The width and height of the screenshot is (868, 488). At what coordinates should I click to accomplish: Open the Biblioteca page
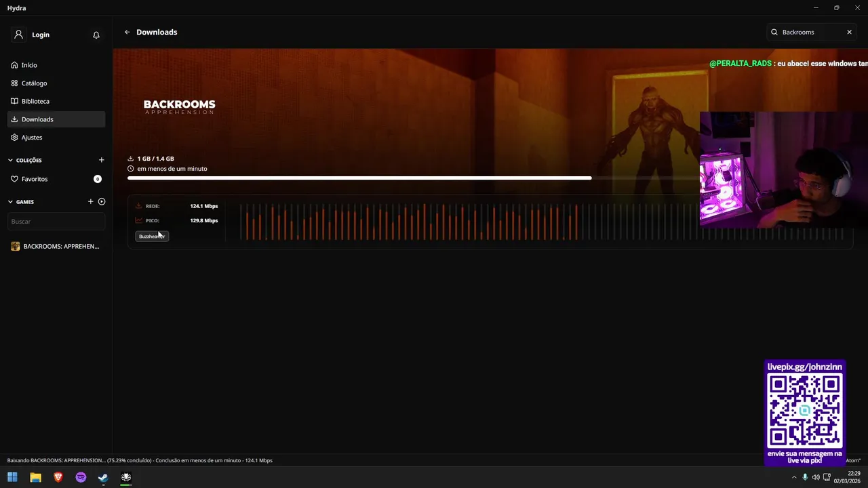click(x=56, y=101)
